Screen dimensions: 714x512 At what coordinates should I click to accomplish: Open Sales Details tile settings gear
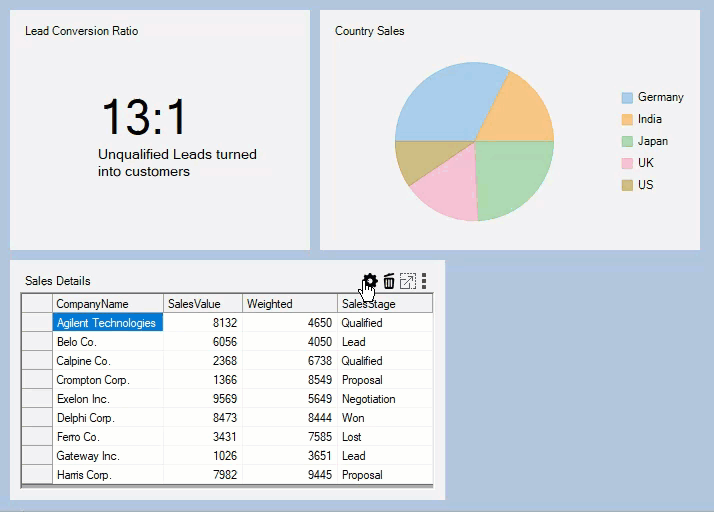point(370,281)
